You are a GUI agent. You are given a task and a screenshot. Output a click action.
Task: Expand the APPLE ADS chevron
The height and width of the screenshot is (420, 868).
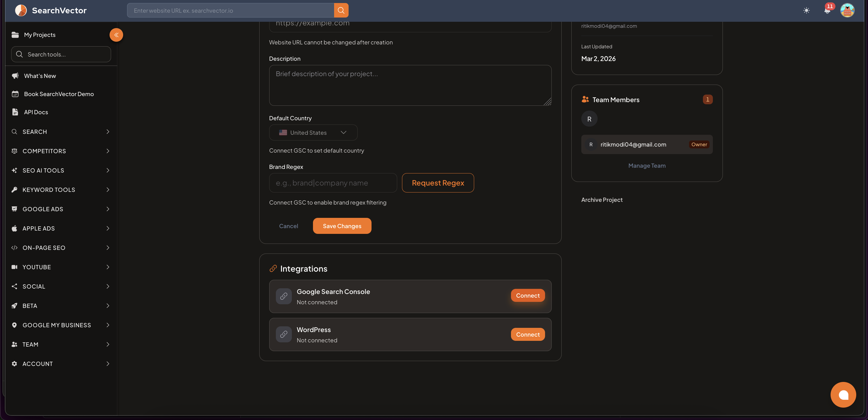point(108,228)
